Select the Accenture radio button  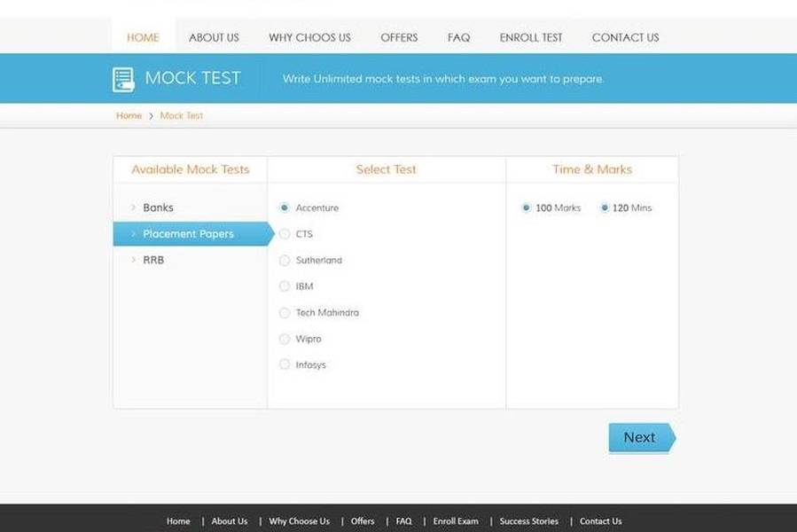[285, 207]
